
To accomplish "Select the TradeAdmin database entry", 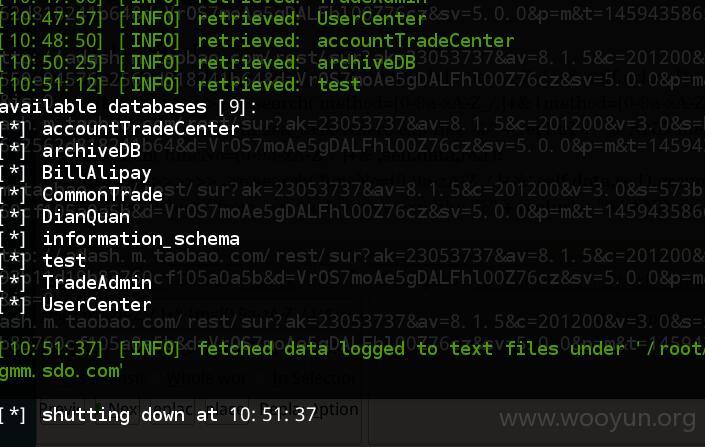I will pyautogui.click(x=97, y=283).
